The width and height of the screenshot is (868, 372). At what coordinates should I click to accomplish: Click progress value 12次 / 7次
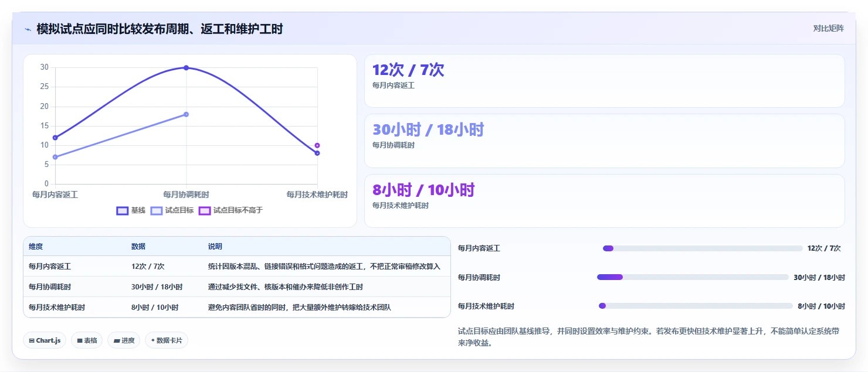824,248
